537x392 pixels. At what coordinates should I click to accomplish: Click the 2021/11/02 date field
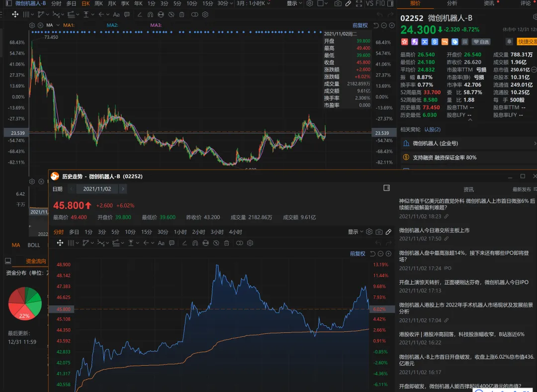point(97,189)
